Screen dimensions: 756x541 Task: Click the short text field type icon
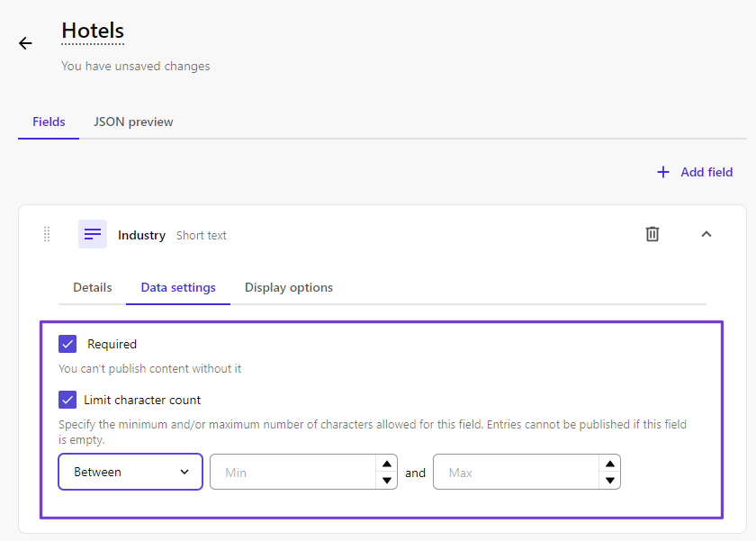(93, 234)
